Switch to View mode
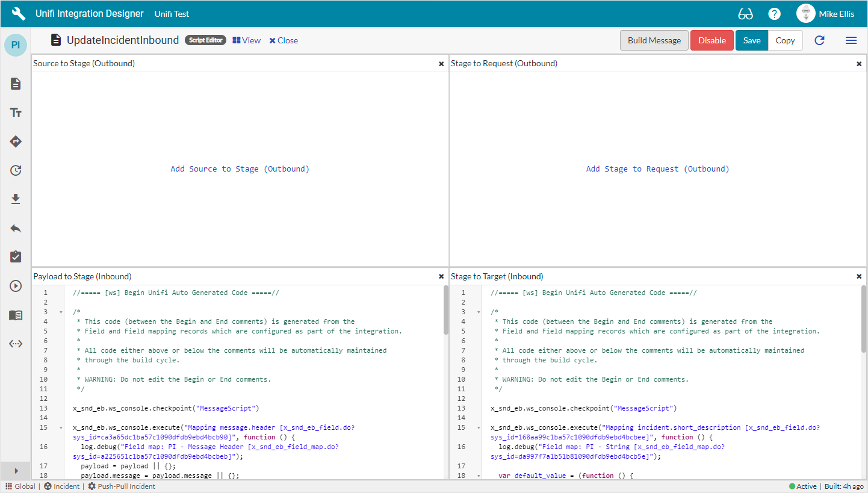 coord(247,40)
